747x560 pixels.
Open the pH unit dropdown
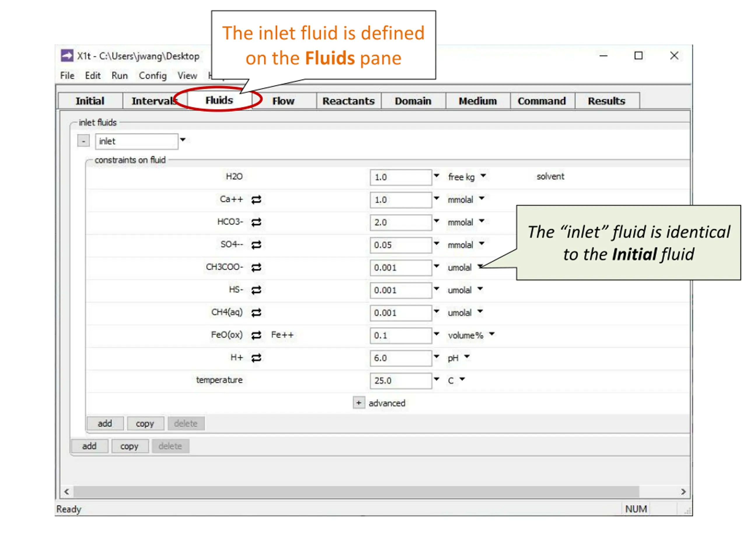point(467,357)
